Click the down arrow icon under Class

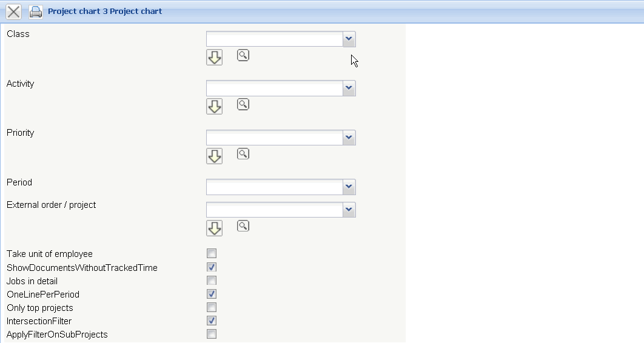(214, 58)
